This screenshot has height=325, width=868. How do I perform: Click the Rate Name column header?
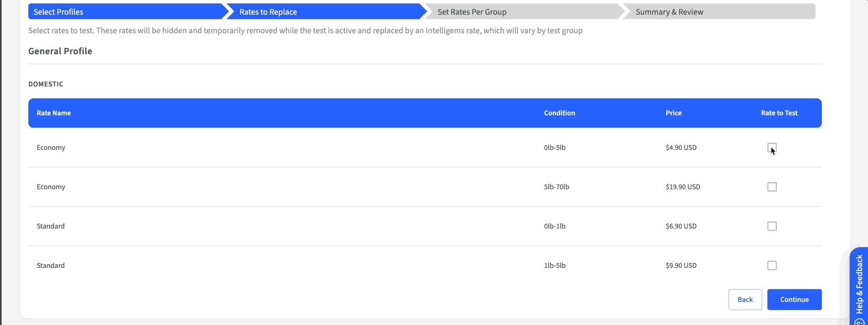(x=53, y=113)
